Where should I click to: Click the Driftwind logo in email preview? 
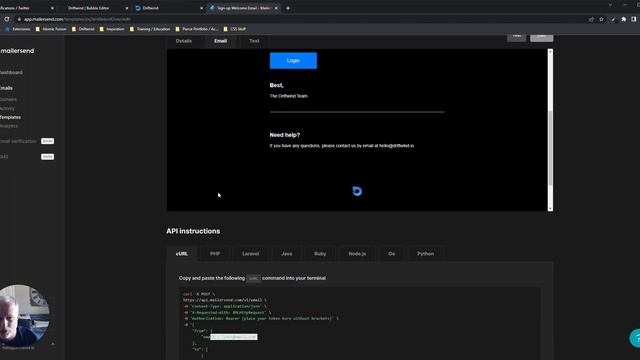point(357,191)
